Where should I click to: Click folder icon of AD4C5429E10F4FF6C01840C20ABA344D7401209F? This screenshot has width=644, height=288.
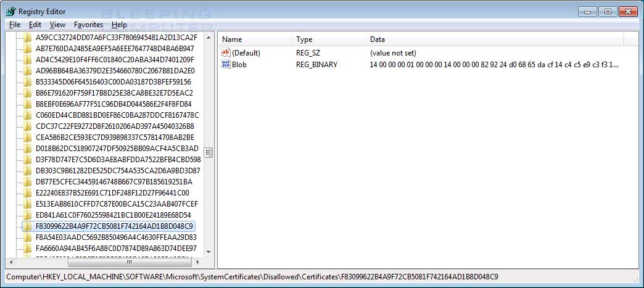click(x=28, y=60)
